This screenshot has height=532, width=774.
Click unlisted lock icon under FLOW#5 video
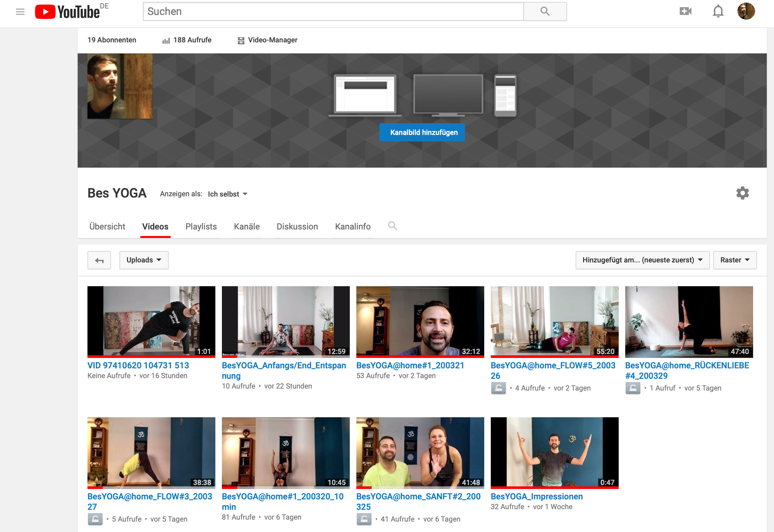[x=498, y=388]
